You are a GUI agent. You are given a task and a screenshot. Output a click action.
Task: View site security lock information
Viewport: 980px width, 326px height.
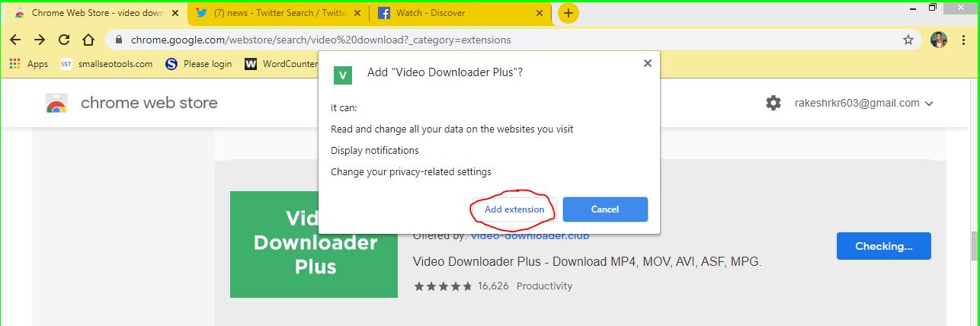(x=118, y=40)
